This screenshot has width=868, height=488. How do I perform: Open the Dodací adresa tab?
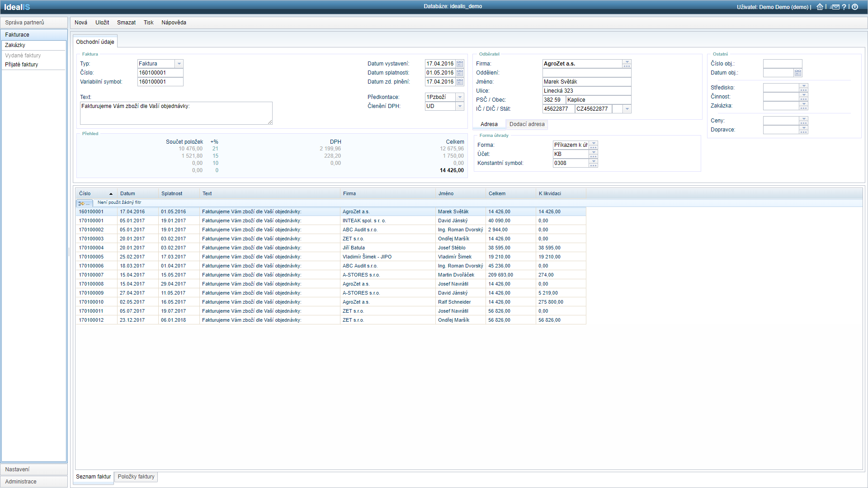(x=527, y=124)
